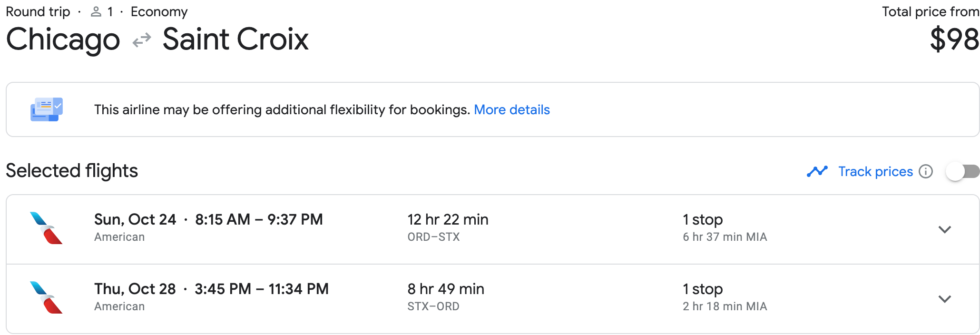The image size is (980, 335).
Task: Toggle the Track prices switch
Action: [963, 171]
